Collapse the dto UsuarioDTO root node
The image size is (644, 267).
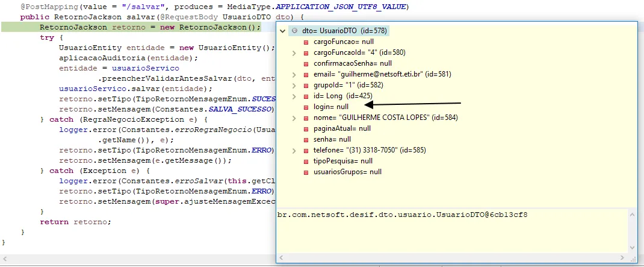[x=282, y=31]
